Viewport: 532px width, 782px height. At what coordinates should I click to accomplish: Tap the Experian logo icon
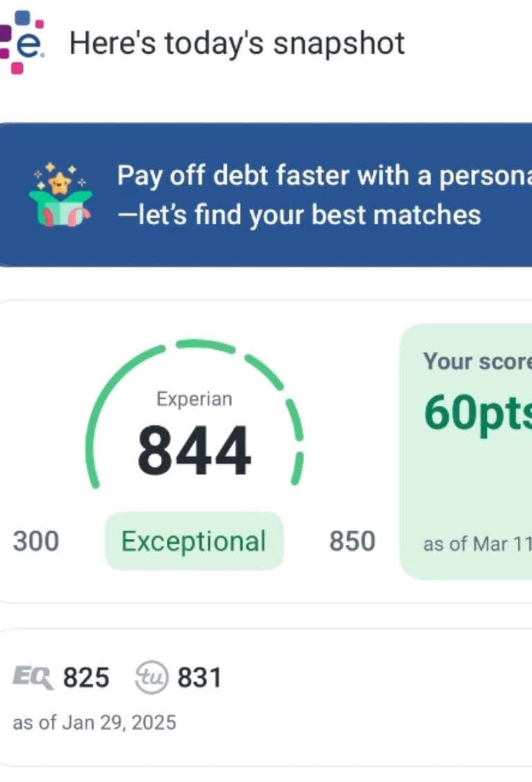click(24, 43)
